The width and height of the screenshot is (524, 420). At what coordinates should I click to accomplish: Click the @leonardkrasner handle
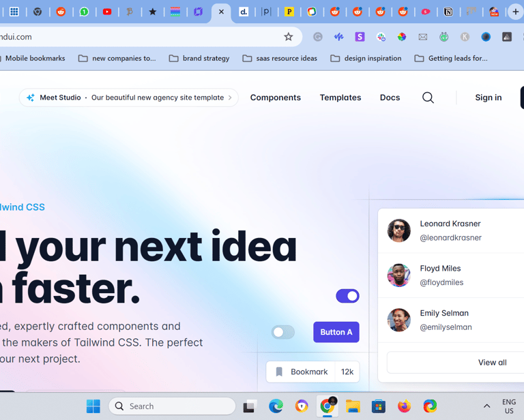click(x=450, y=238)
